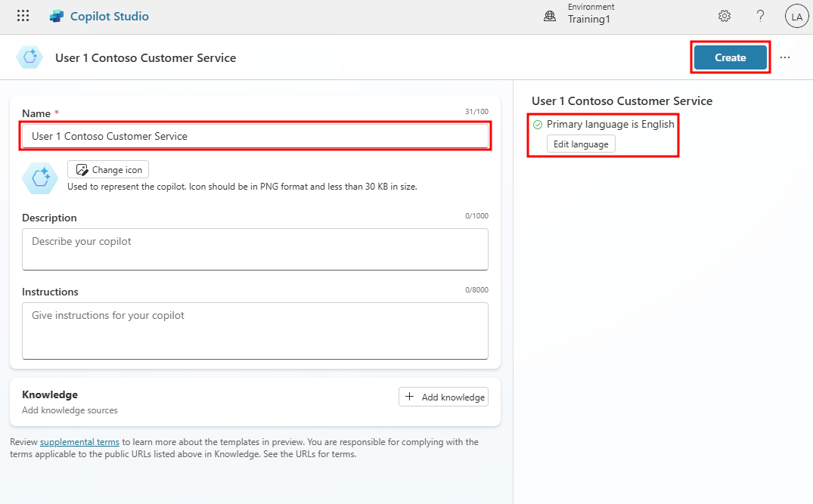The width and height of the screenshot is (813, 504).
Task: Click the Copilot Studio logo icon
Action: 57,17
